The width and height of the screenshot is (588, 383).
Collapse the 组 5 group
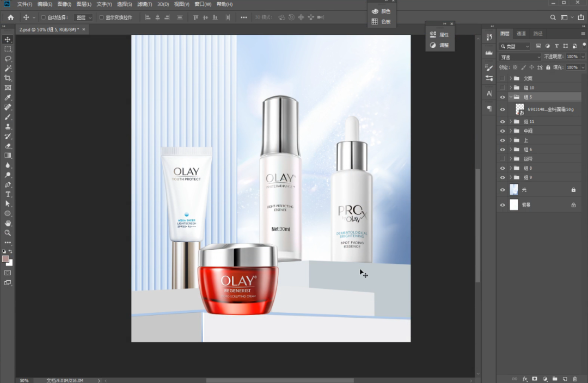pyautogui.click(x=510, y=97)
